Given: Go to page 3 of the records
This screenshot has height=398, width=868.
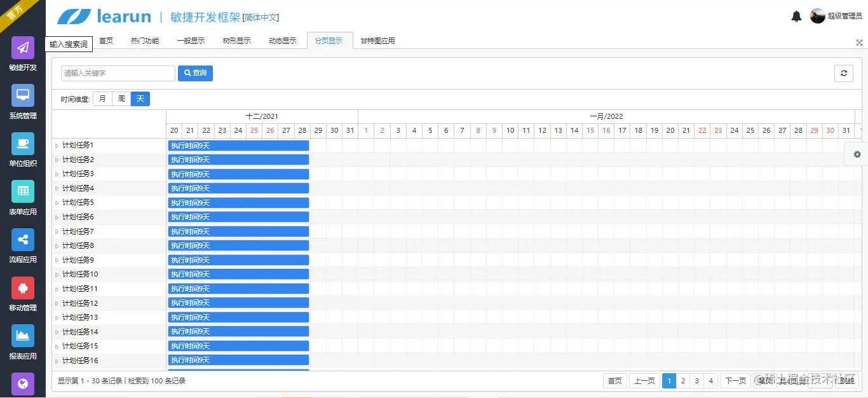Looking at the screenshot, I should 696,380.
